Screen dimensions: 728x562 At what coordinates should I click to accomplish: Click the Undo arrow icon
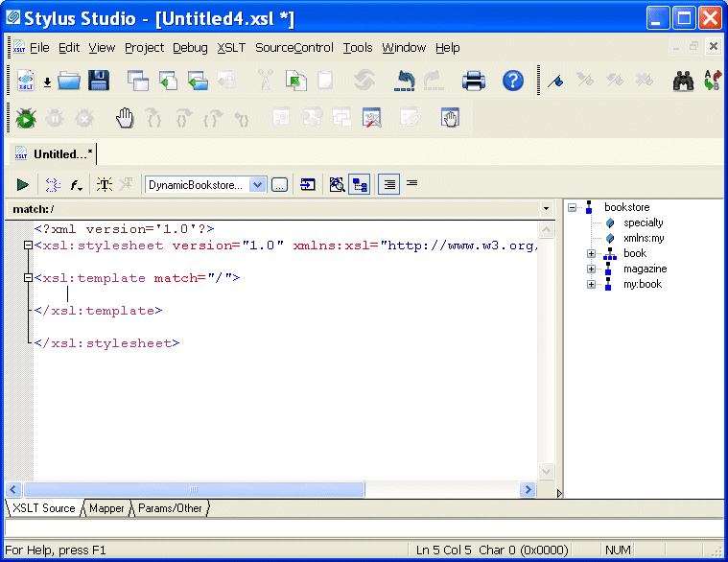(x=405, y=81)
